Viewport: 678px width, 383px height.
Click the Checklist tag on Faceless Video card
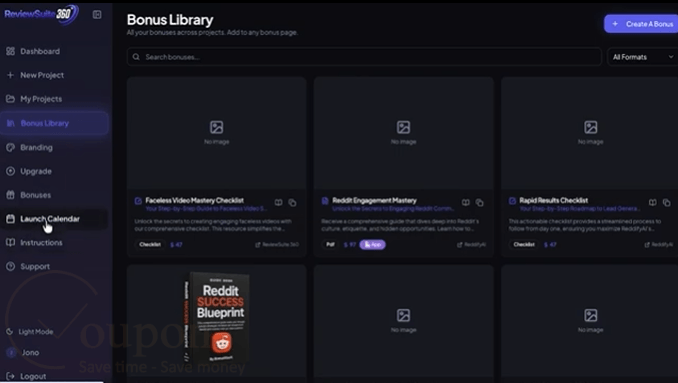[150, 245]
